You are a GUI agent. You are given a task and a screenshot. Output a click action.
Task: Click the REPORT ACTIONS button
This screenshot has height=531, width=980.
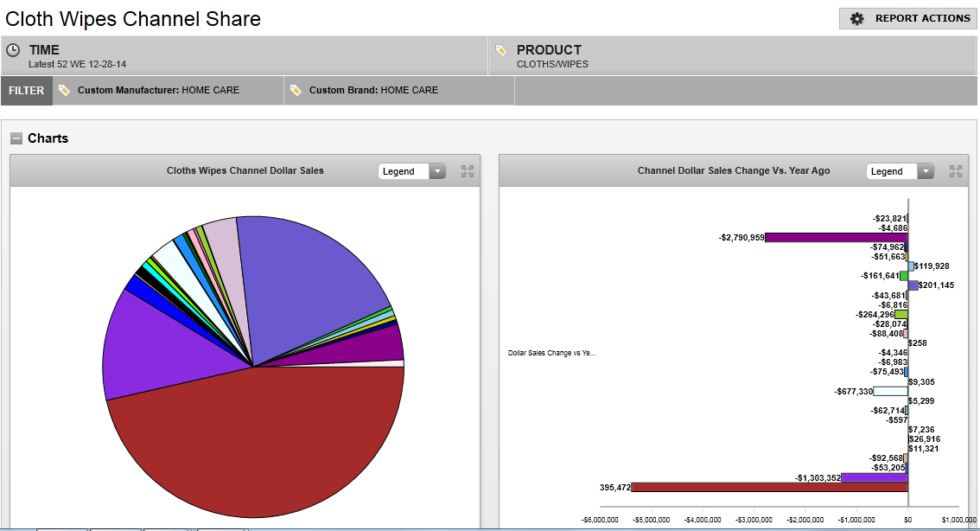point(907,18)
